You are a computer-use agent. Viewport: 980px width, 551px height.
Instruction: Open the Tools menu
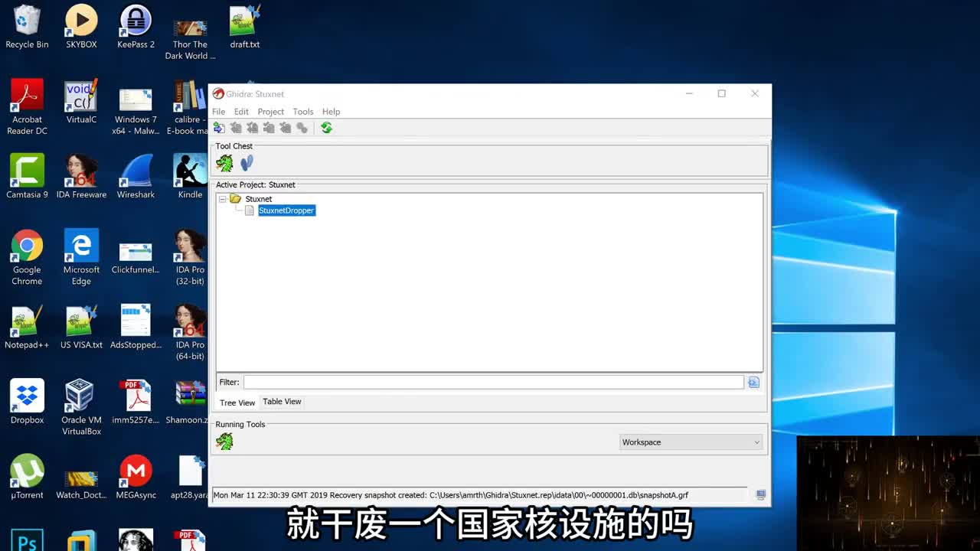coord(303,112)
